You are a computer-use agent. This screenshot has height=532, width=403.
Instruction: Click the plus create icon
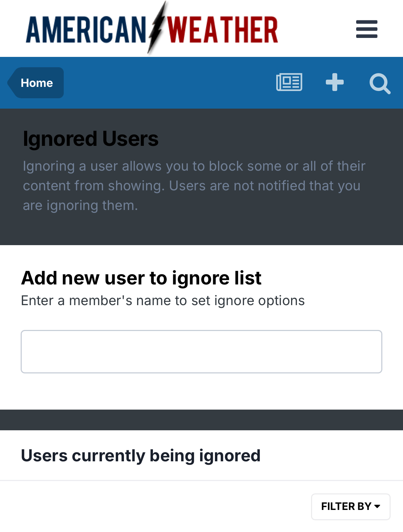(x=334, y=82)
